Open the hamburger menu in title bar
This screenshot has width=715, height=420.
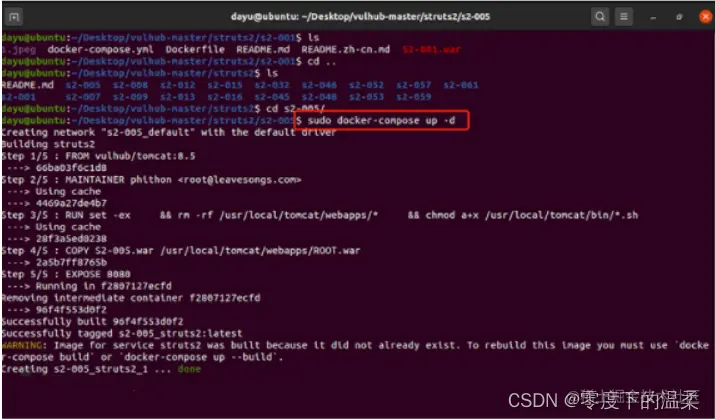pos(624,17)
